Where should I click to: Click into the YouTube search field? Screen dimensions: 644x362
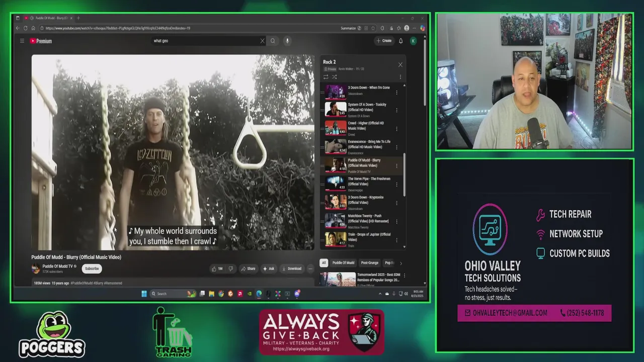point(206,41)
